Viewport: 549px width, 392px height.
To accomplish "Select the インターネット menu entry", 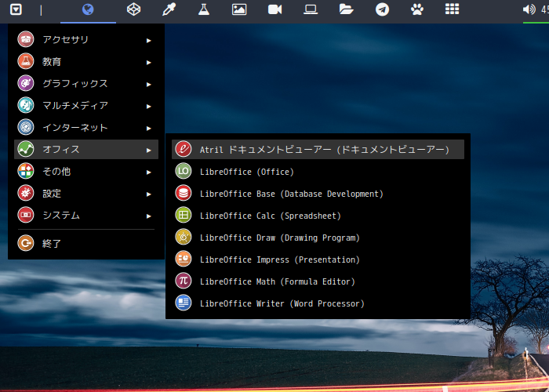I will [86, 127].
